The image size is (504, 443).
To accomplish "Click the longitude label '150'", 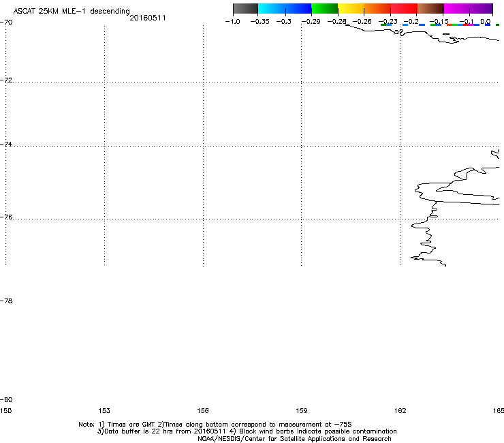I will [5, 411].
